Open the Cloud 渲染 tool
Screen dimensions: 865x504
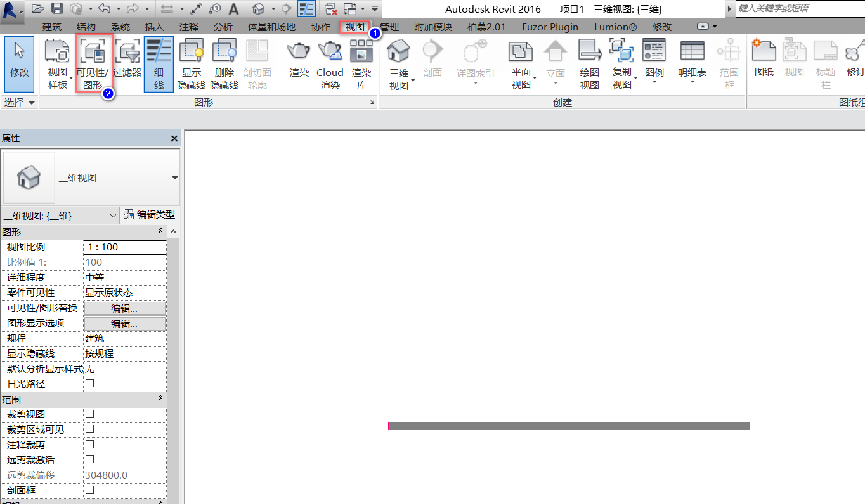point(330,63)
